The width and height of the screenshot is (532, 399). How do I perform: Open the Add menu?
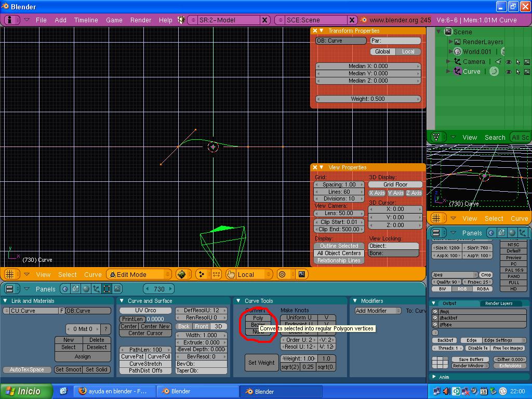click(x=60, y=20)
